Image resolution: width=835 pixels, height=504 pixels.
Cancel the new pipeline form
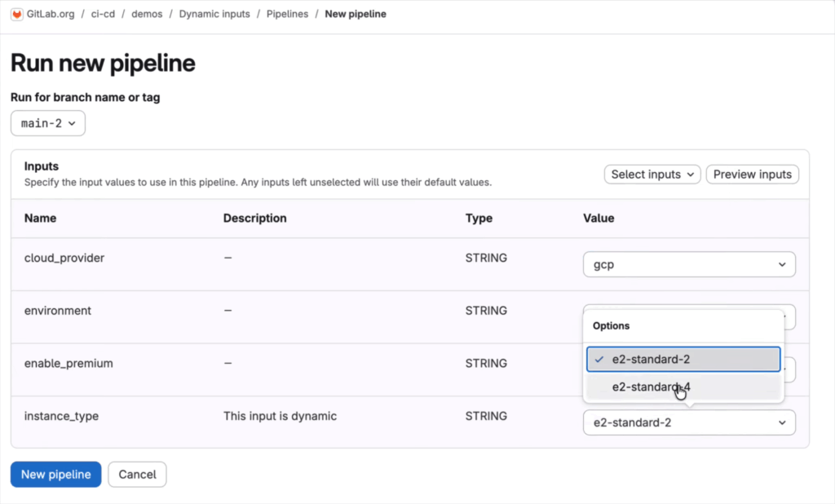click(137, 474)
